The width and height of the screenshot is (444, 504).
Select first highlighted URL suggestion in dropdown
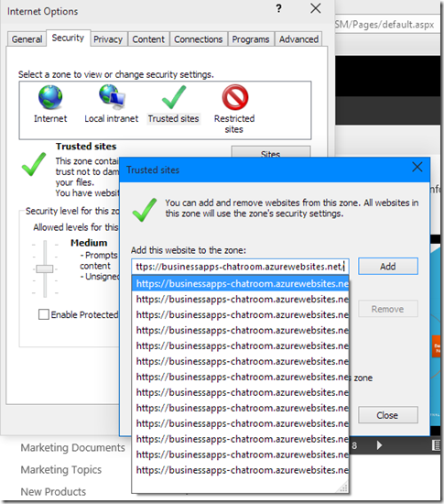click(240, 283)
